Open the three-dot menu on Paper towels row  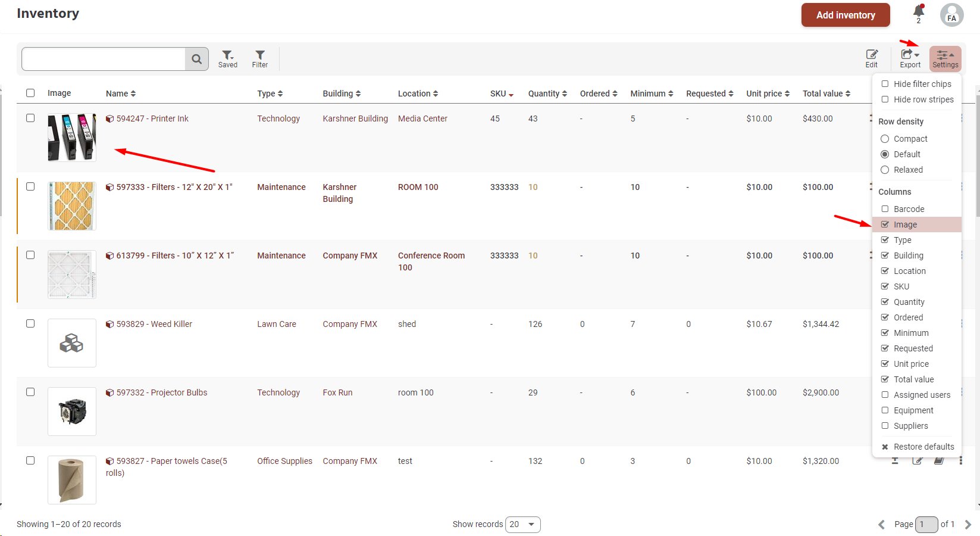962,461
